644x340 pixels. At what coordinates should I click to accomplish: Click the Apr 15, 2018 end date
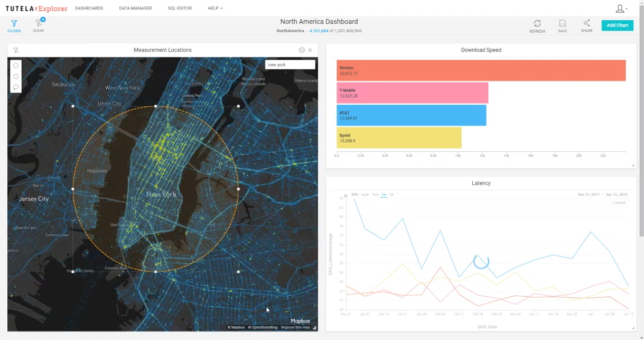coord(617,195)
